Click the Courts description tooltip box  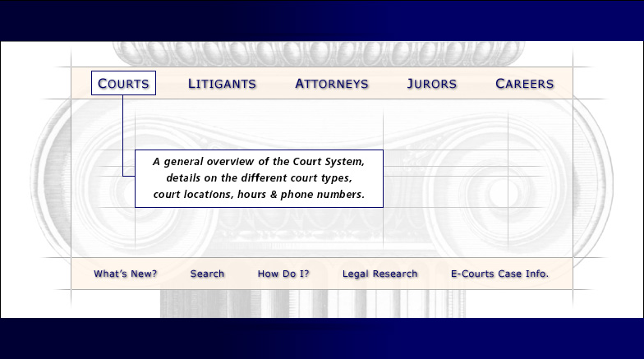tap(260, 179)
